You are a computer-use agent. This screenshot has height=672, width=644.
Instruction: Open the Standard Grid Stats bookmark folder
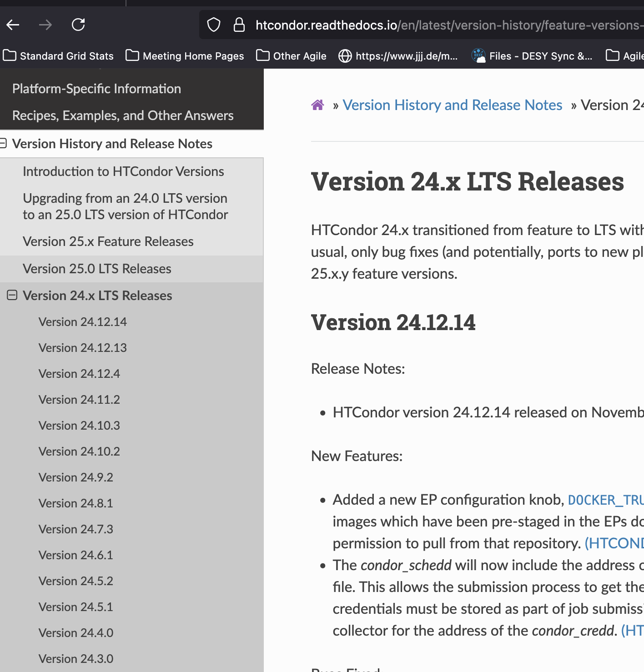coord(58,56)
